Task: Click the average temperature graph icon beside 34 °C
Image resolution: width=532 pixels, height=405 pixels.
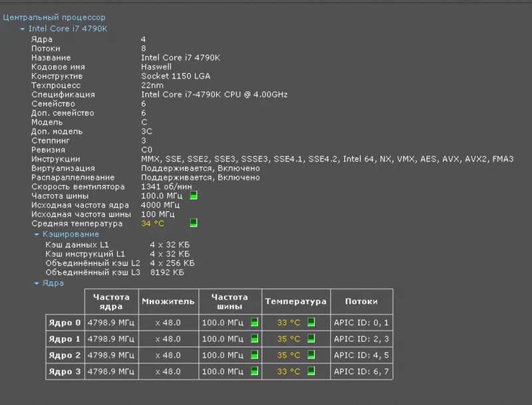Action: click(194, 223)
